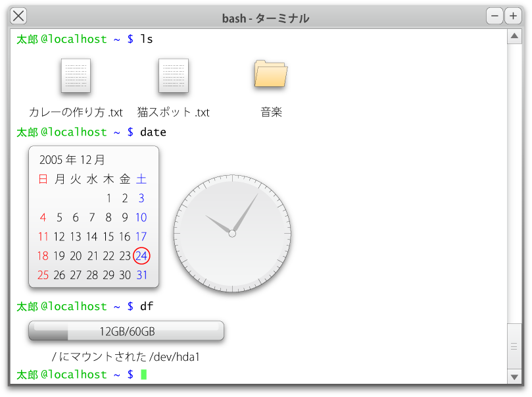Screen dimensions: 532x397
Task: Select December 31 in the calendar
Action: [141, 275]
